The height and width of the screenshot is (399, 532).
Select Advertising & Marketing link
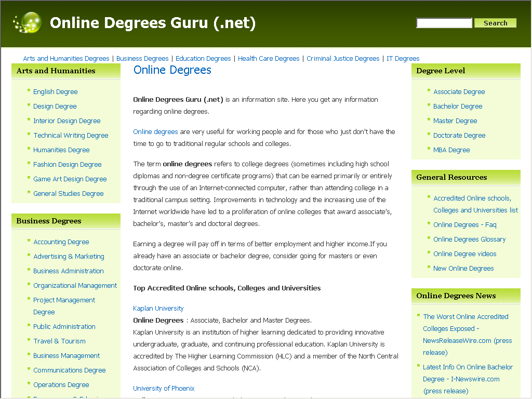pyautogui.click(x=69, y=257)
